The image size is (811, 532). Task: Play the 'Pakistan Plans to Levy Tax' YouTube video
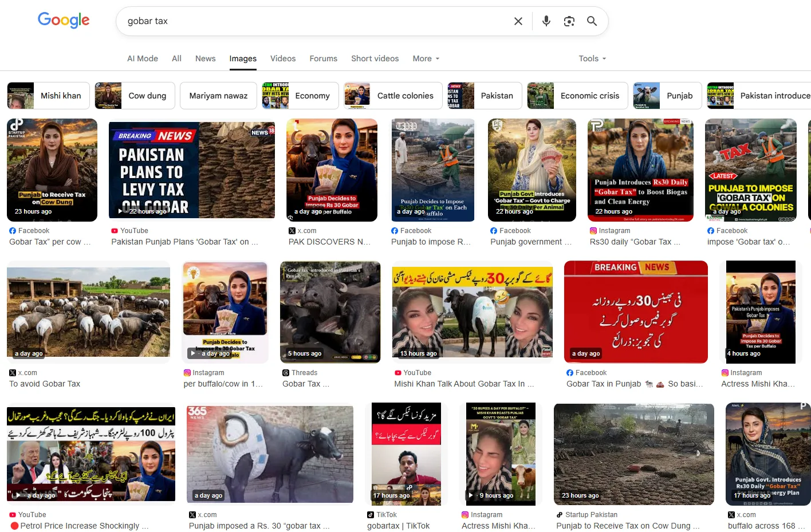point(191,169)
